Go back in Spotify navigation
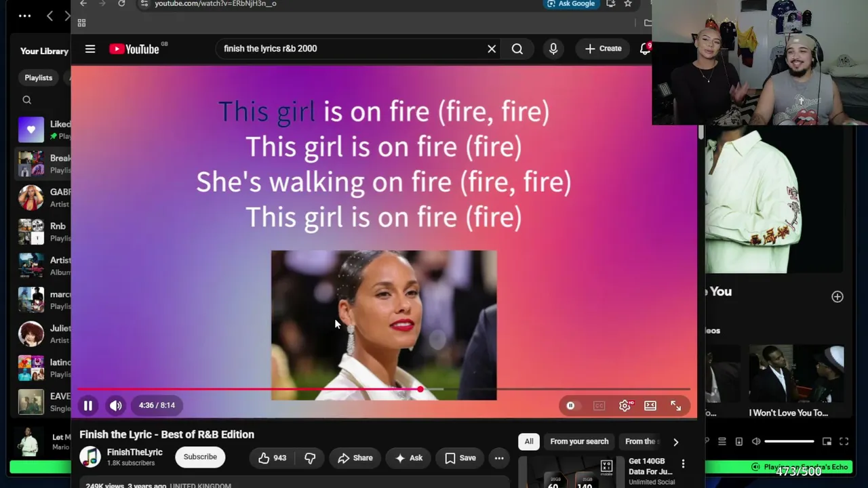The image size is (868, 488). 50,16
